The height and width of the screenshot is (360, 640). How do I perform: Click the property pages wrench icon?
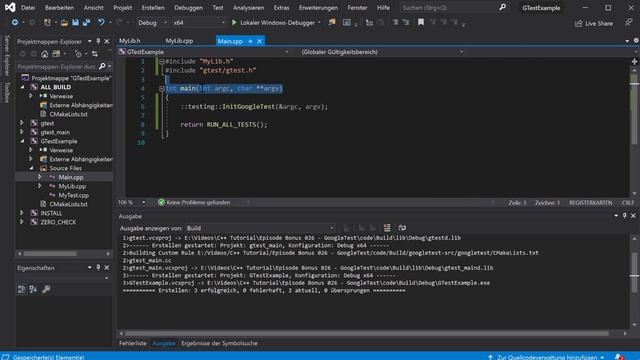47,289
